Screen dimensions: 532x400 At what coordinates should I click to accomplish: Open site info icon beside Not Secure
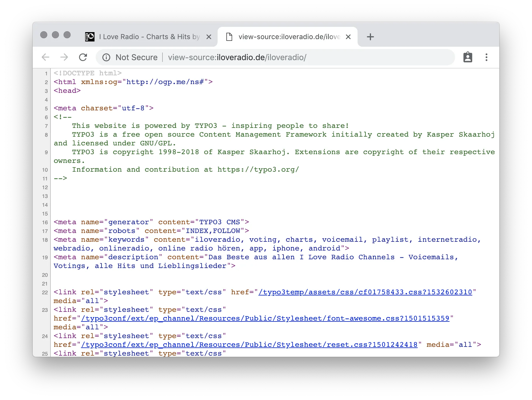106,57
